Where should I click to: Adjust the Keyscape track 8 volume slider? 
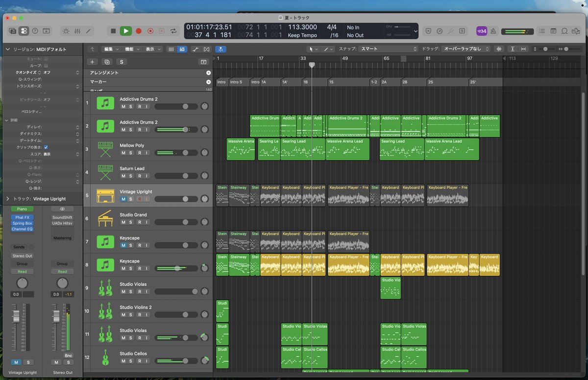pos(176,268)
